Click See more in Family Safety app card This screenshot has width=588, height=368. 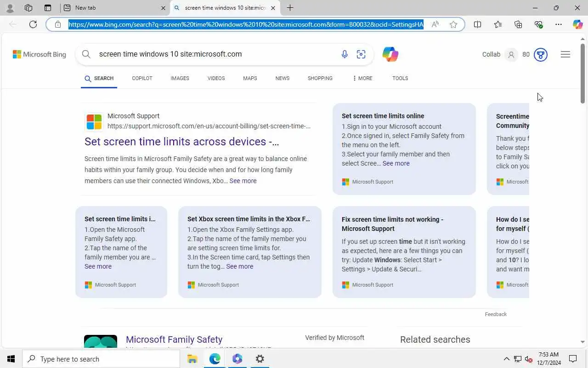tap(98, 266)
